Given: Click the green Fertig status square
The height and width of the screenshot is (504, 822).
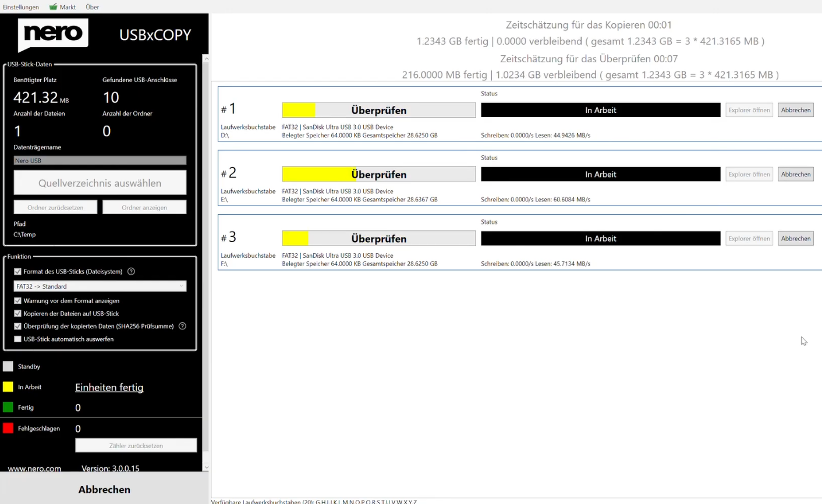Looking at the screenshot, I should pos(8,407).
